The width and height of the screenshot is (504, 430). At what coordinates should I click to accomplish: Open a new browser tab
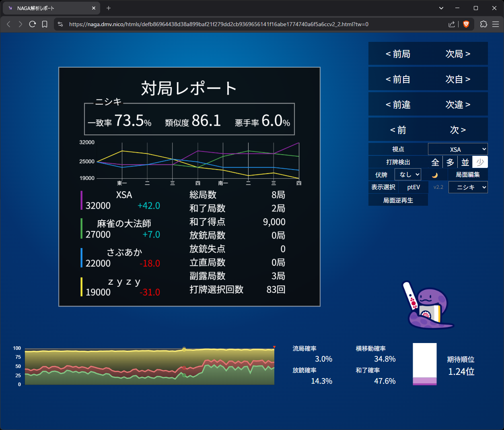[109, 8]
